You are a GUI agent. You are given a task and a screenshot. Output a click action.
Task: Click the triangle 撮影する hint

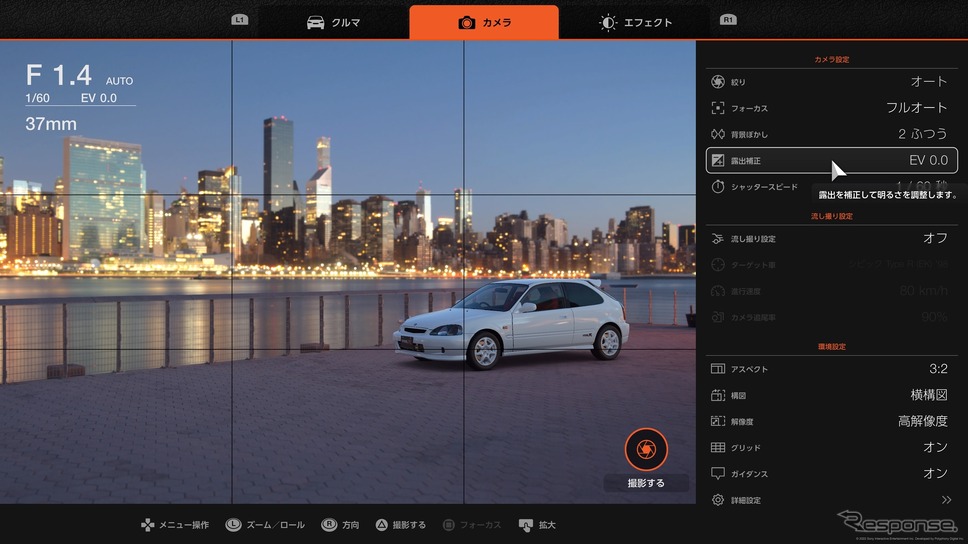[401, 525]
